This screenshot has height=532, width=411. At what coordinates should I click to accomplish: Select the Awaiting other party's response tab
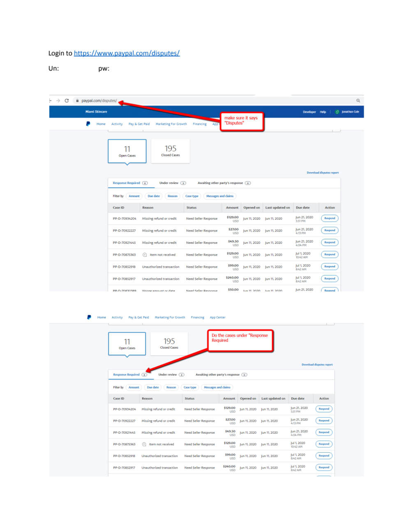222,183
